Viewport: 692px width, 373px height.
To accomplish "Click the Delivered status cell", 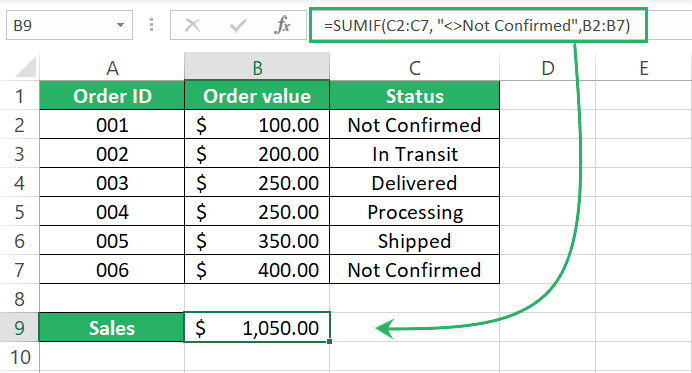I will [x=414, y=182].
